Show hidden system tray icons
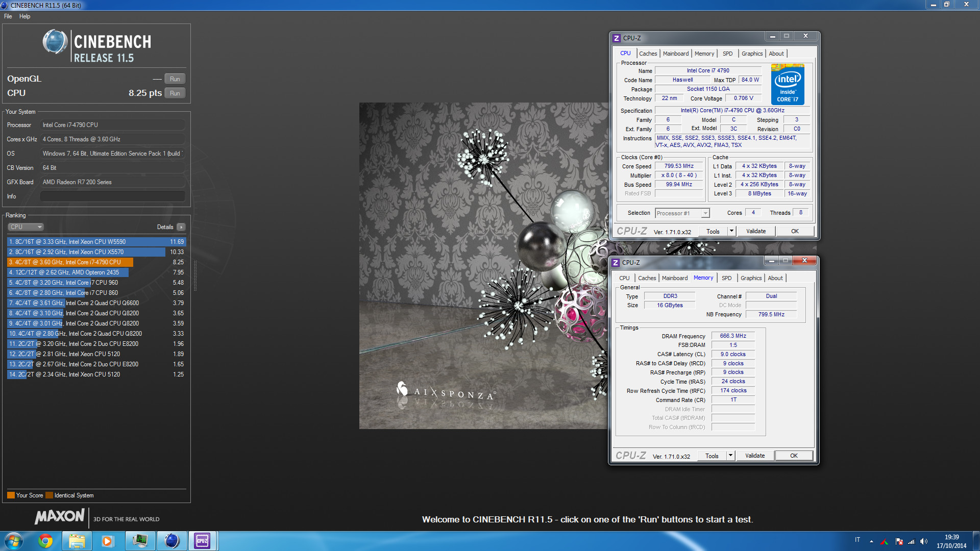 pyautogui.click(x=871, y=541)
